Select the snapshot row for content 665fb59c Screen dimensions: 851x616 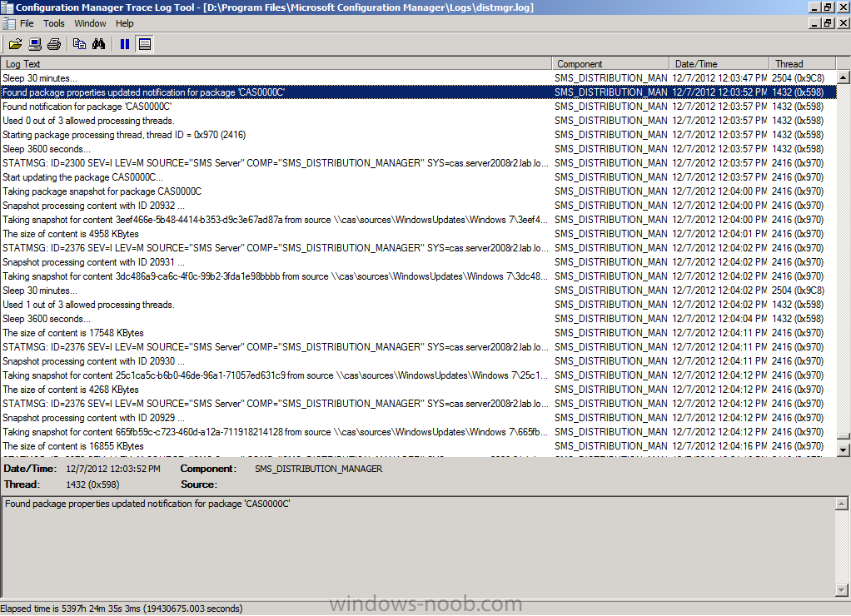pos(419,432)
